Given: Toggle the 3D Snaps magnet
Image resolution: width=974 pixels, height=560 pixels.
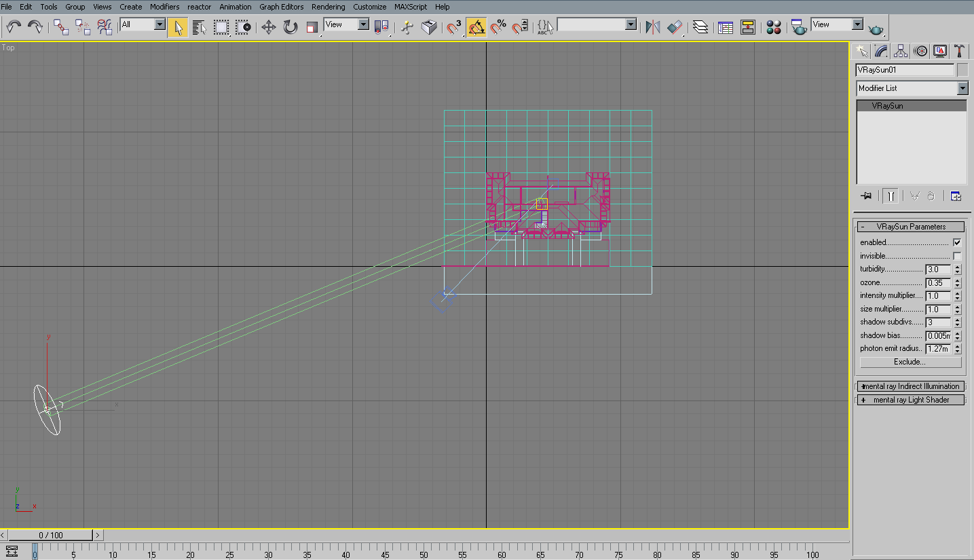Looking at the screenshot, I should coord(454,26).
